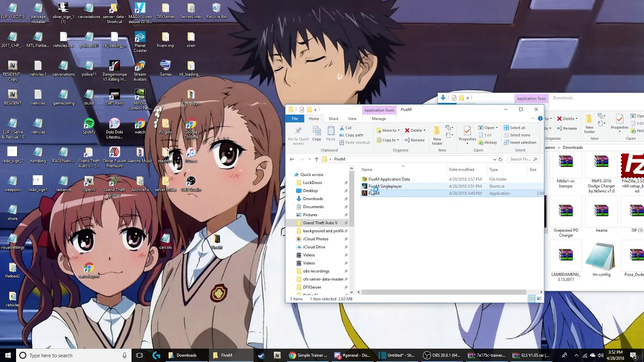Cut the selected file using the scissors
644x362 pixels.
[x=346, y=128]
